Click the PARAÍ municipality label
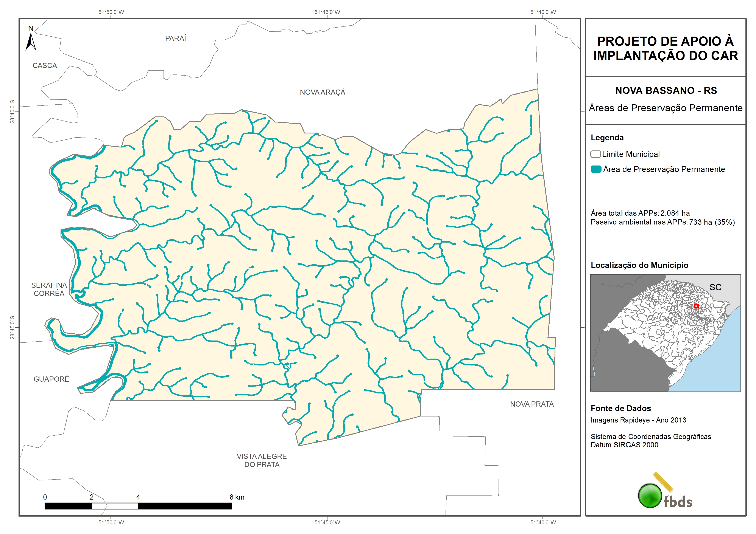The height and width of the screenshot is (534, 756). click(x=176, y=39)
